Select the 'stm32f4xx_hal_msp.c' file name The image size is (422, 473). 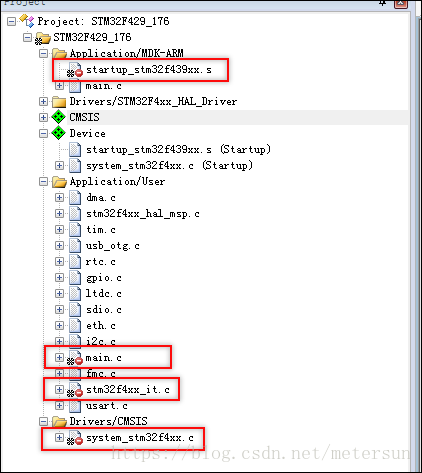[143, 214]
